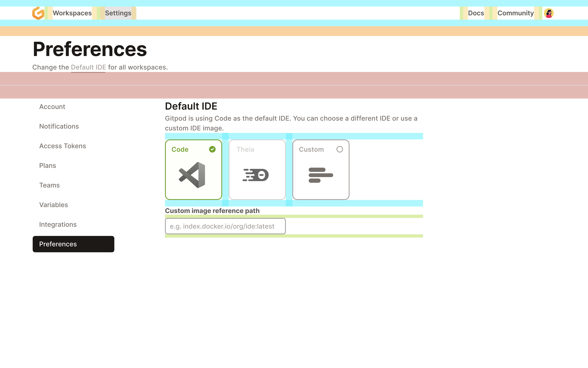Screen dimensions: 588x368
Task: Click the Preferences page heading
Action: click(90, 49)
